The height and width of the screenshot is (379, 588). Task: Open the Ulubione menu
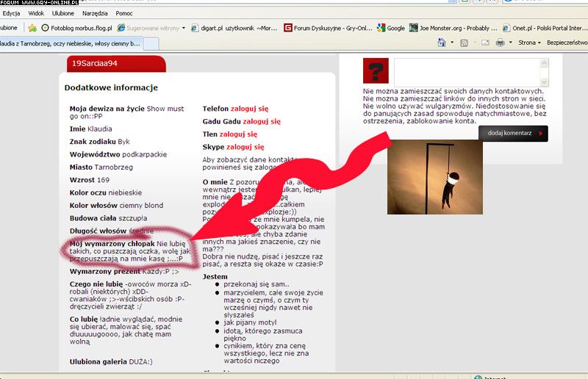tap(63, 13)
